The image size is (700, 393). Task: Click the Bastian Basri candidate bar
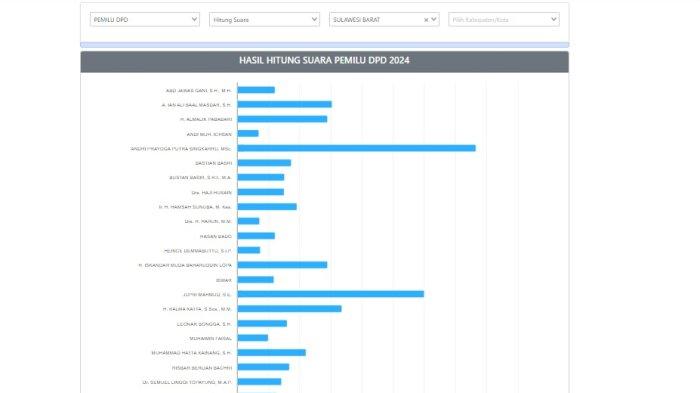(264, 163)
